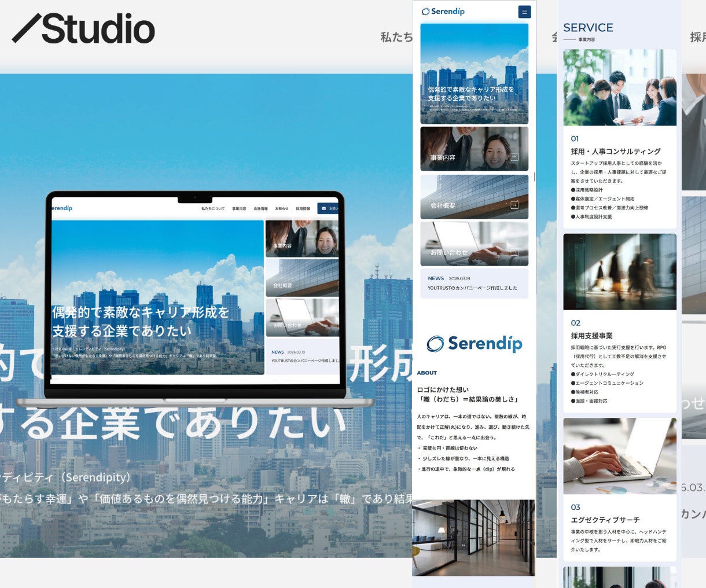Click the Studio logo at top left
706x588 pixels.
84,29
